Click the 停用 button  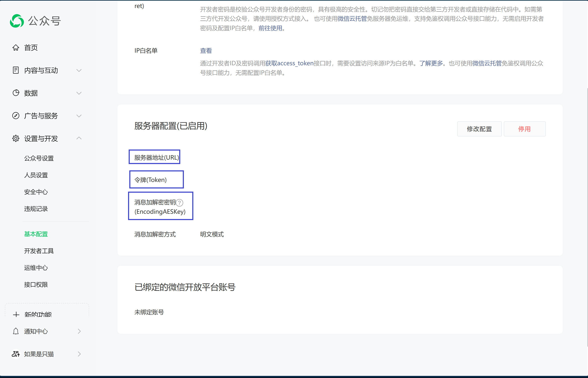(524, 129)
